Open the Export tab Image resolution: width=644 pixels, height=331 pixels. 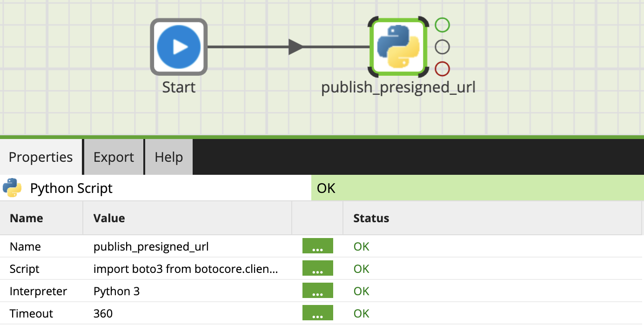pos(114,157)
